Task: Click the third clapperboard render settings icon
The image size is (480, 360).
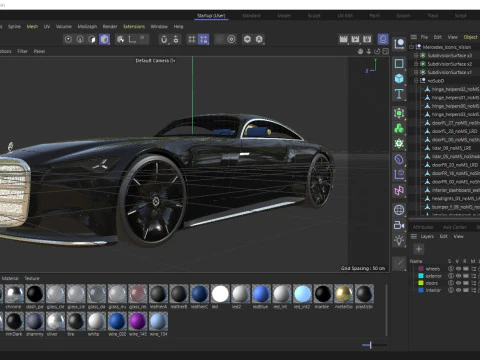Action: (x=367, y=39)
